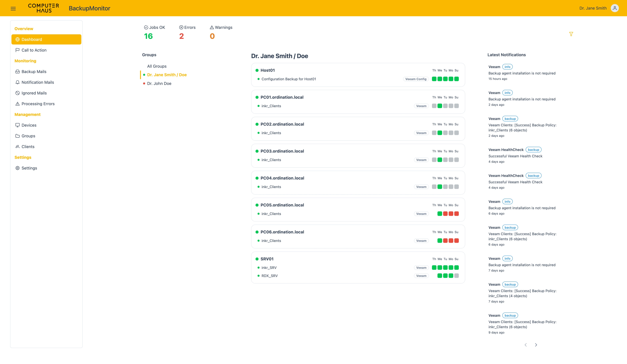Viewport: 627px width, 364px height.
Task: Click the Ignored Mails ban icon
Action: [17, 93]
